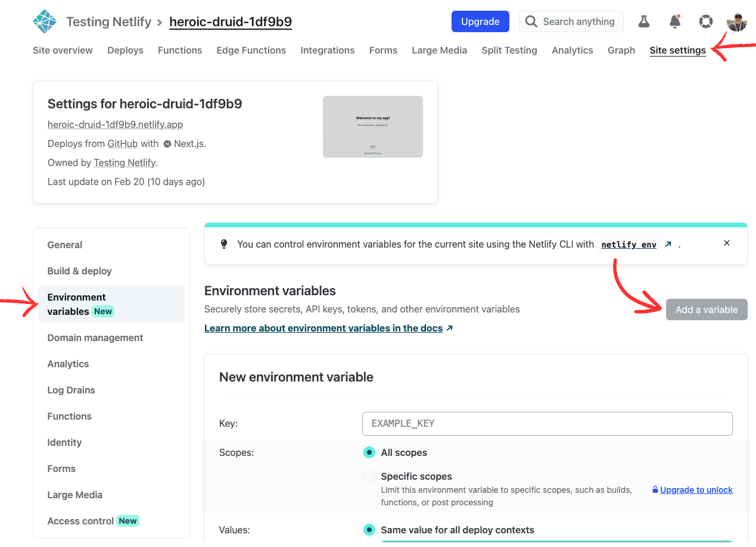Image resolution: width=756 pixels, height=547 pixels.
Task: Open the Netlify Labs flask icon
Action: click(x=643, y=22)
